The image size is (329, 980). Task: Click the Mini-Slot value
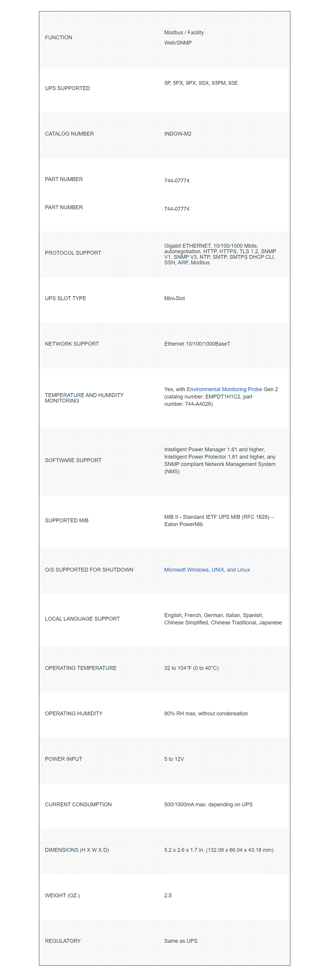tap(174, 298)
